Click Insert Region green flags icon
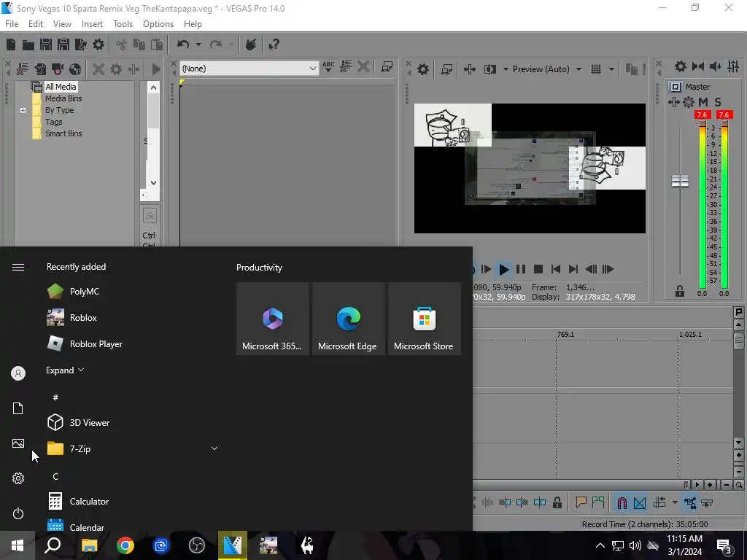The width and height of the screenshot is (747, 560). tap(598, 502)
